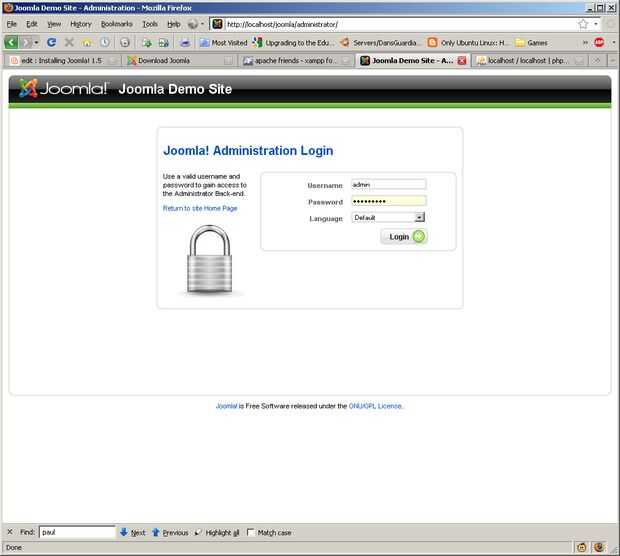This screenshot has width=620, height=556.
Task: Open the Bookmarks menu
Action: [x=117, y=24]
